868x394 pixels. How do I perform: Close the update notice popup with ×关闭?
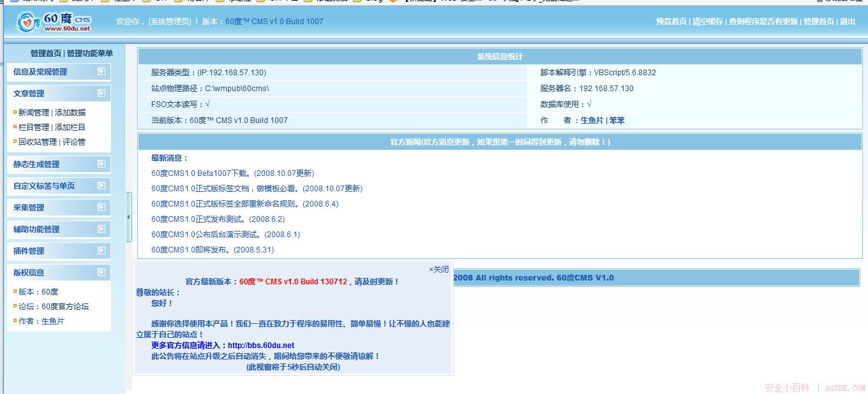coord(438,270)
